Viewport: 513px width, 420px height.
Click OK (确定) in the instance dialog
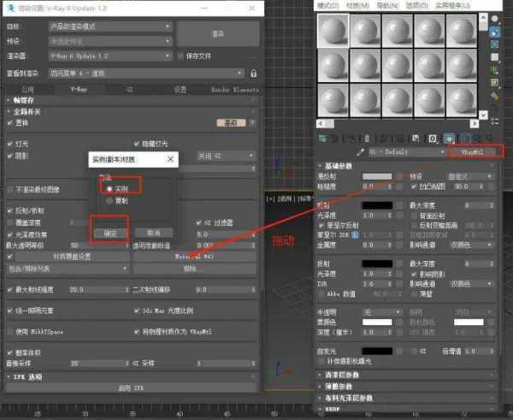pyautogui.click(x=110, y=234)
